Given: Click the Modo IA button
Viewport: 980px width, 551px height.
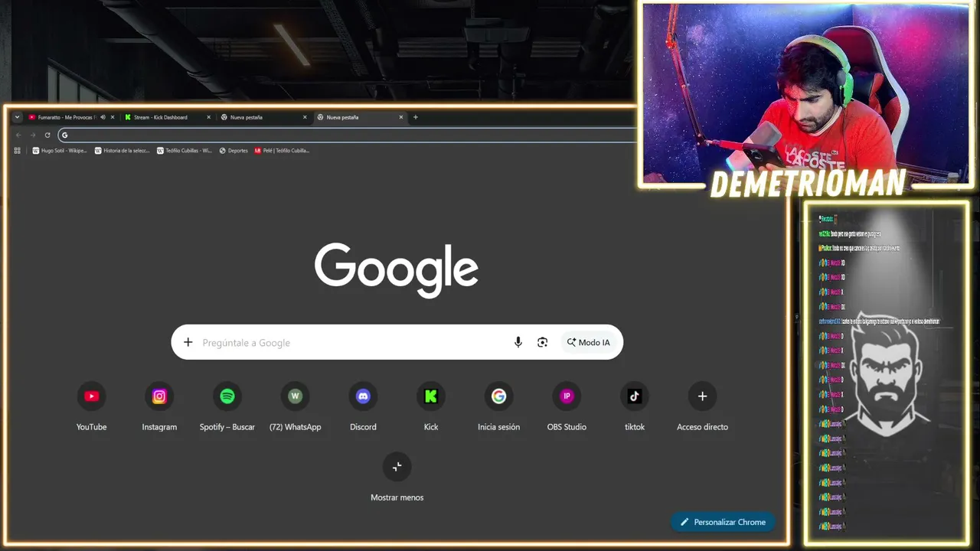Looking at the screenshot, I should click(x=589, y=342).
